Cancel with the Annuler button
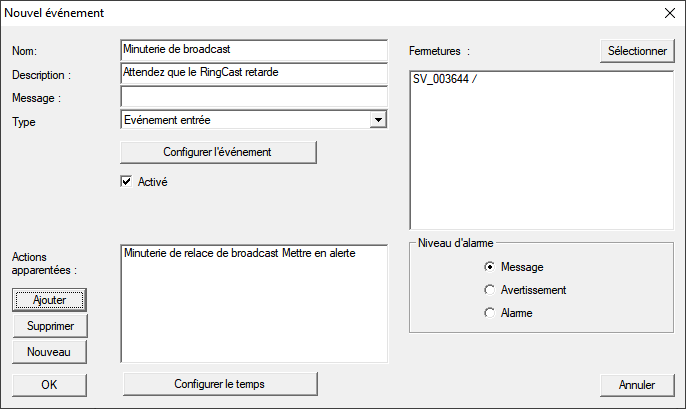 [637, 384]
